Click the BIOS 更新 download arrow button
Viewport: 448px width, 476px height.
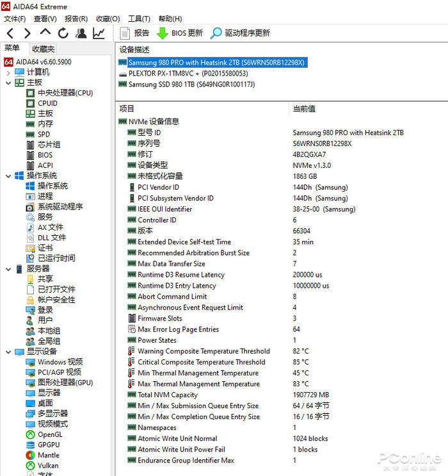180,33
